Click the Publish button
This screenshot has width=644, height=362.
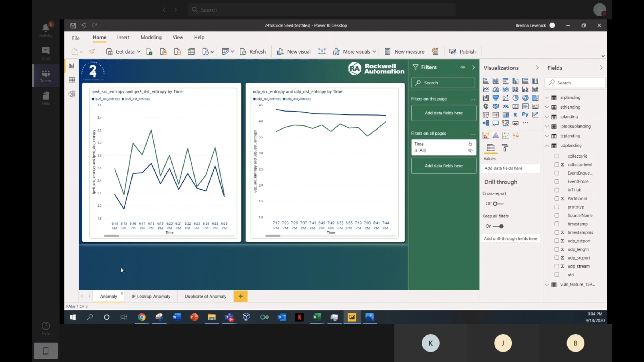click(x=463, y=51)
